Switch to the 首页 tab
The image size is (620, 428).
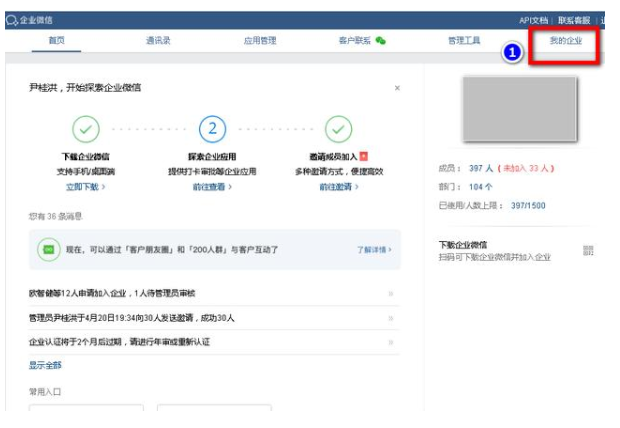click(57, 40)
